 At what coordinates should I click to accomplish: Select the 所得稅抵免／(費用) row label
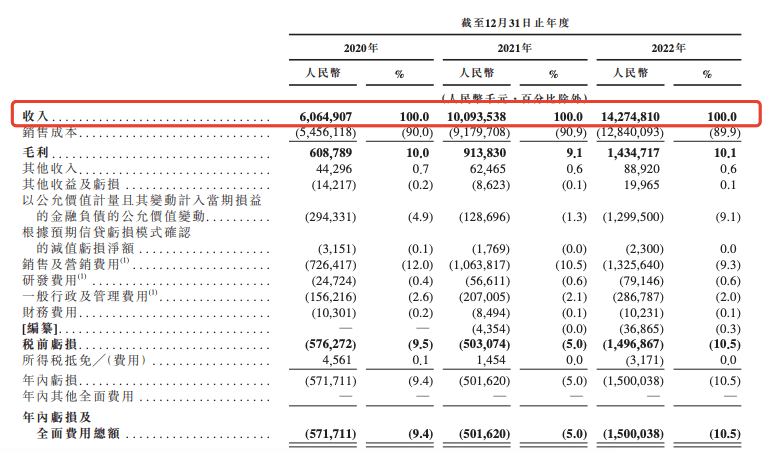tap(86, 357)
